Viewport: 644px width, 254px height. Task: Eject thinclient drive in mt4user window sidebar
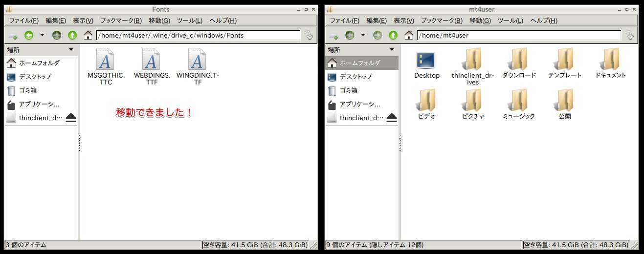point(392,118)
